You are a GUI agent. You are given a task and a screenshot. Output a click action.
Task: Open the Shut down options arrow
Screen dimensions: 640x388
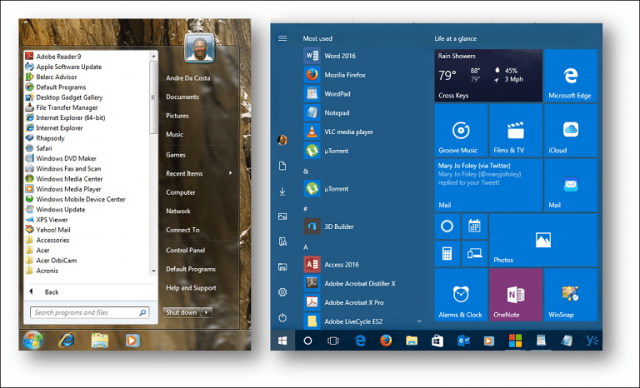pyautogui.click(x=207, y=312)
